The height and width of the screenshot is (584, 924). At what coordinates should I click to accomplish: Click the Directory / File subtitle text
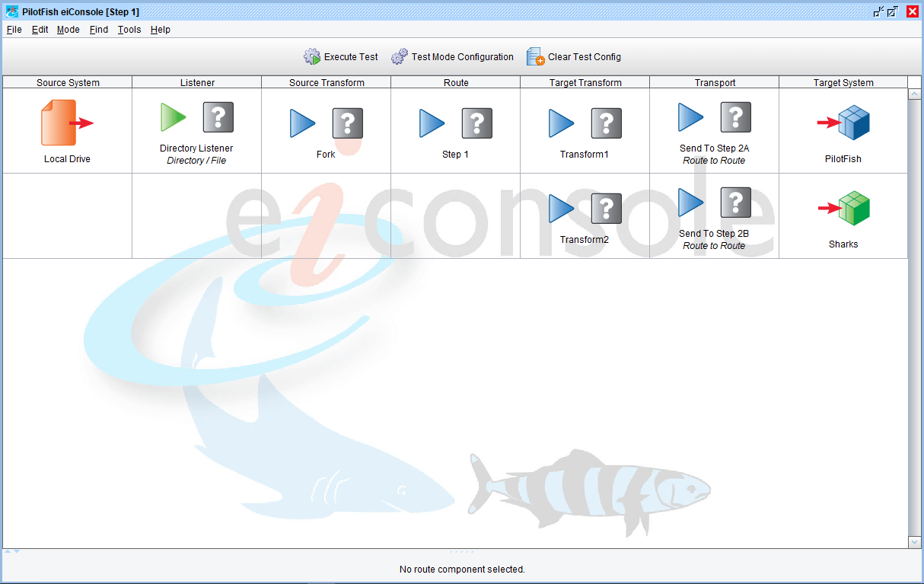click(x=196, y=161)
